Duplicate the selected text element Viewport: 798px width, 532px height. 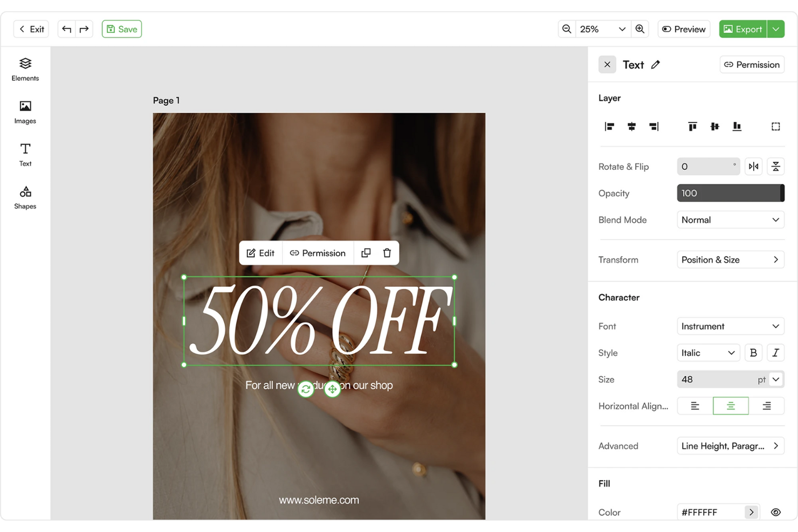click(366, 253)
